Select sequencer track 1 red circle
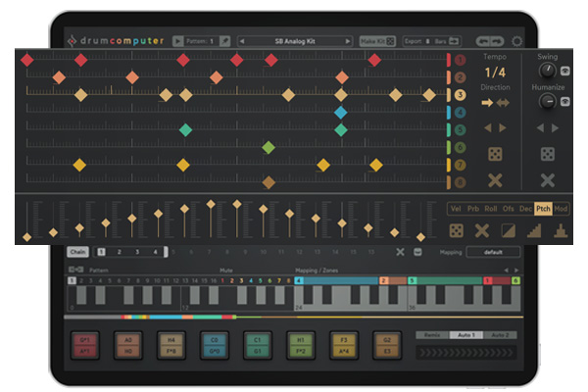This screenshot has height=392, width=588. point(461,60)
